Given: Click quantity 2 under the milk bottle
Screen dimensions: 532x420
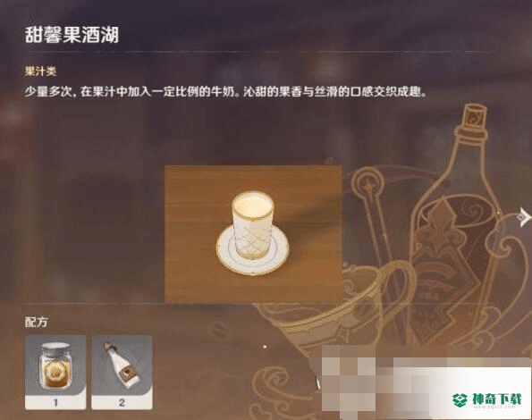Looking at the screenshot, I should point(122,403).
